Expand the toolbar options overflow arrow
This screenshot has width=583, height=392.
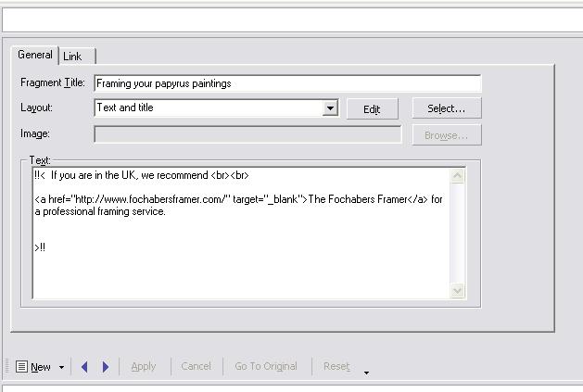coord(366,373)
